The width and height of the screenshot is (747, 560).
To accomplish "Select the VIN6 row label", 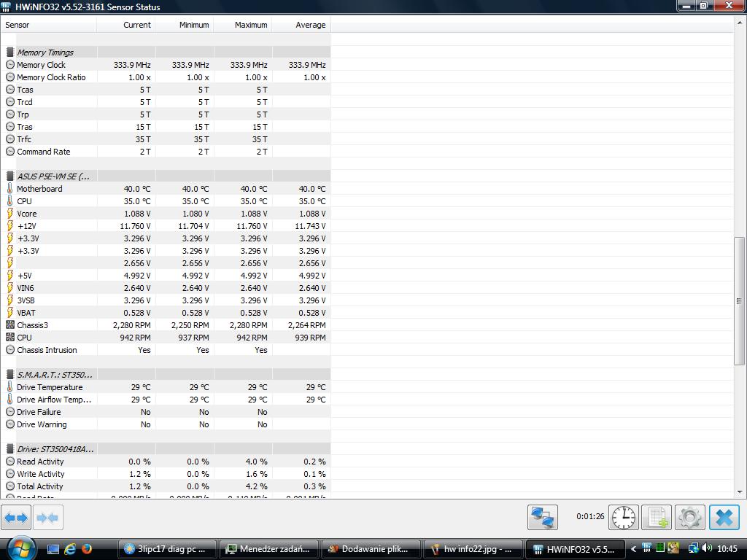I will tap(26, 288).
